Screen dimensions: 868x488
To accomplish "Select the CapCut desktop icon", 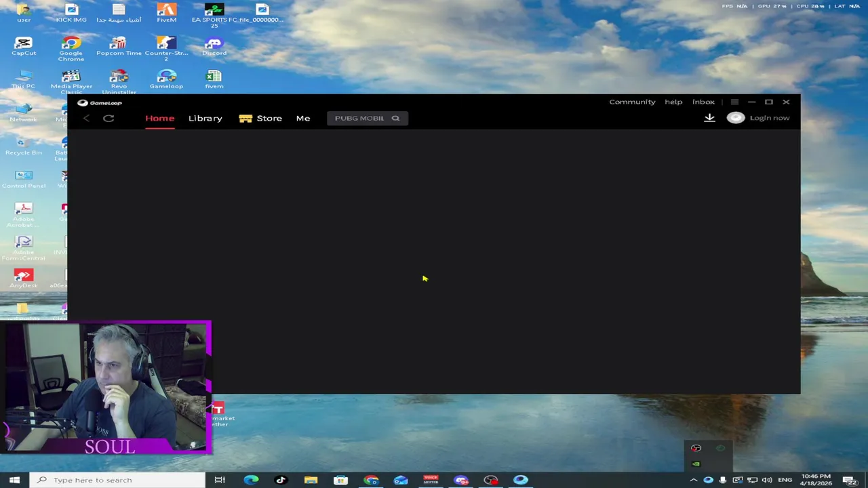I will [x=24, y=46].
